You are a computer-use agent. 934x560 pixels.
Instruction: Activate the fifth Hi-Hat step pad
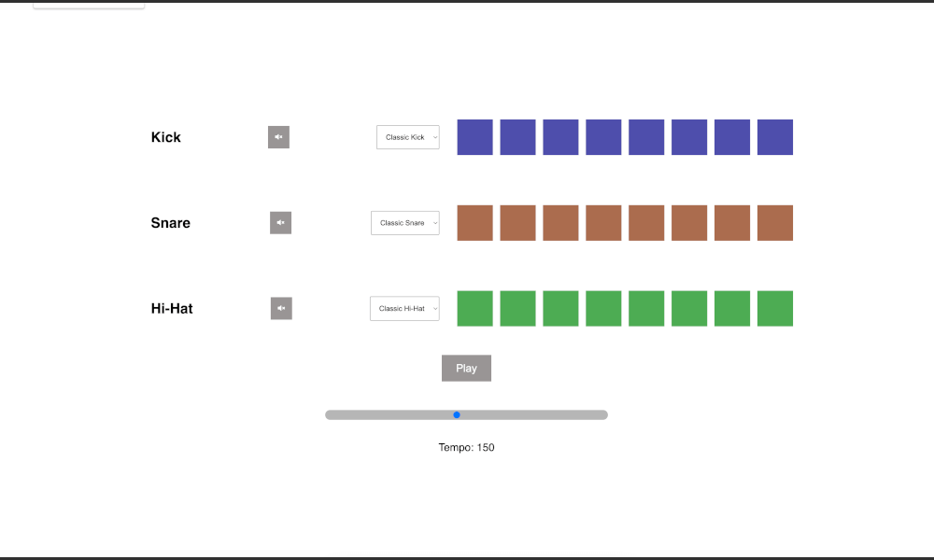[x=646, y=308]
